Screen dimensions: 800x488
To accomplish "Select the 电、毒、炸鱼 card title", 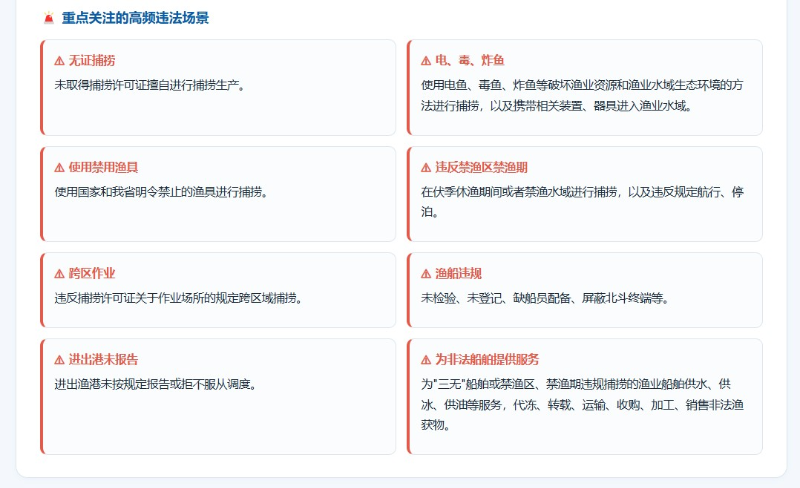I will click(x=469, y=61).
